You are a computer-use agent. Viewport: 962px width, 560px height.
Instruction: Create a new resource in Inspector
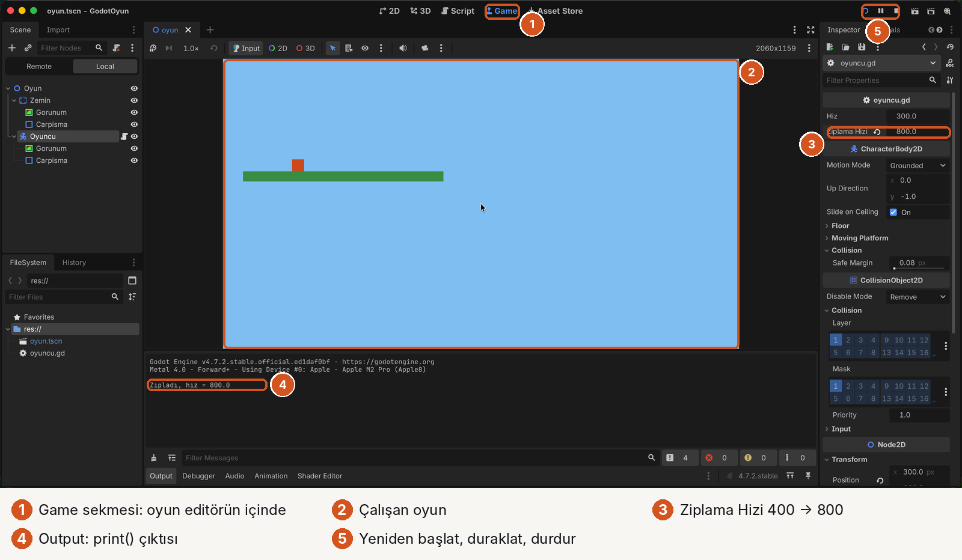point(830,47)
